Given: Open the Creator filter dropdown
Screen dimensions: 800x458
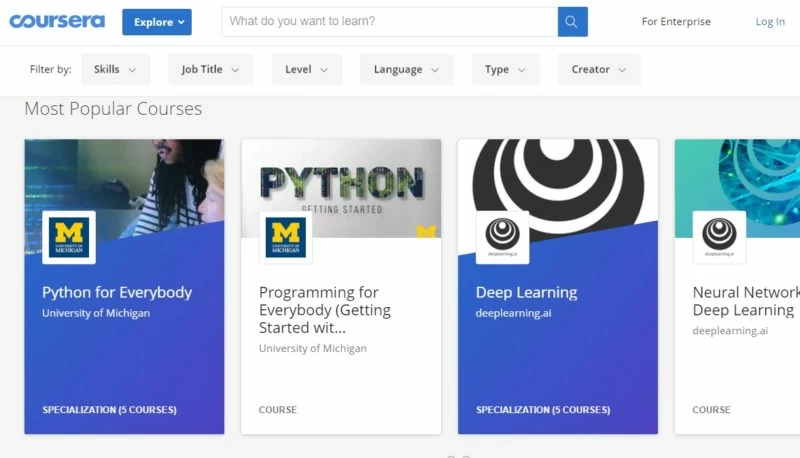Looking at the screenshot, I should coord(599,70).
